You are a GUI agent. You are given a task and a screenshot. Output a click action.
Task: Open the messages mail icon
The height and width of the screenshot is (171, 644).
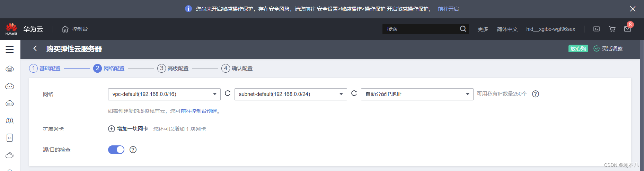(x=628, y=29)
